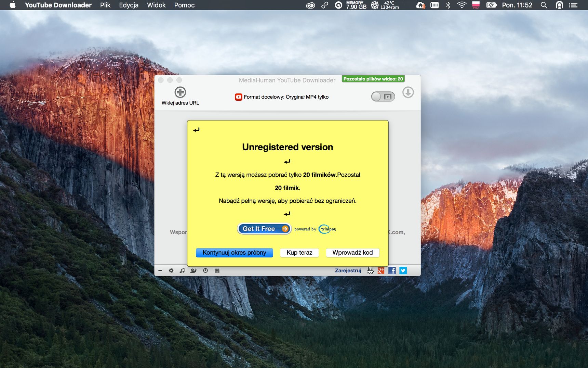Click the Google+ share icon
Viewport: 588px width, 368px height.
point(381,270)
